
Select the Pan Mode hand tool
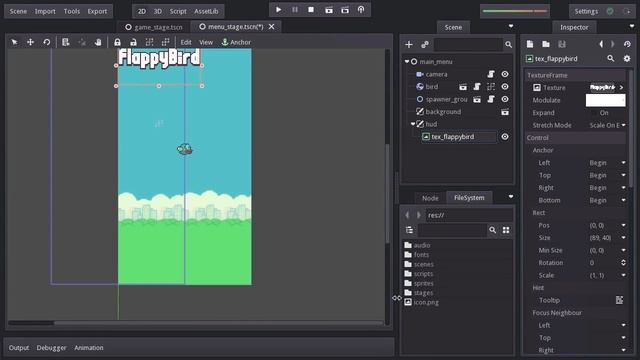(98, 42)
